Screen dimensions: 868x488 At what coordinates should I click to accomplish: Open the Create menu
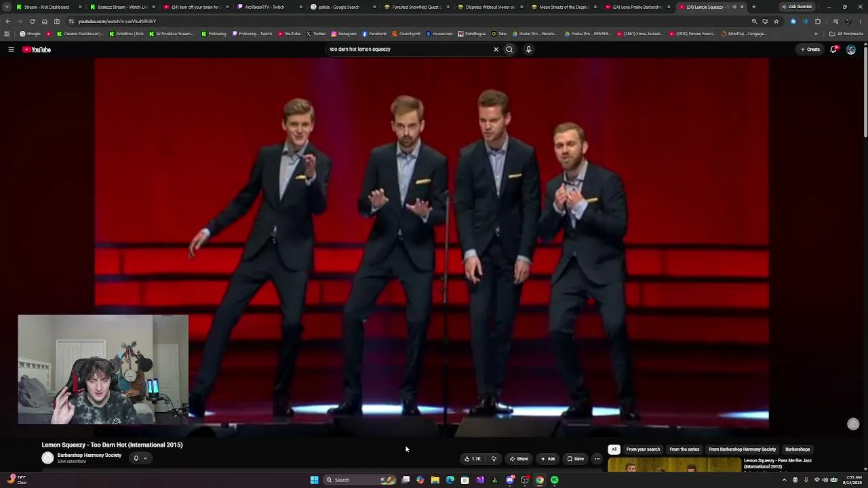click(810, 49)
